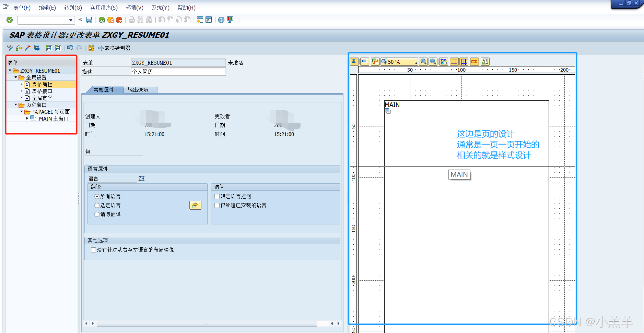Click the green Back arrow icon
The image size is (644, 333).
pos(102,20)
